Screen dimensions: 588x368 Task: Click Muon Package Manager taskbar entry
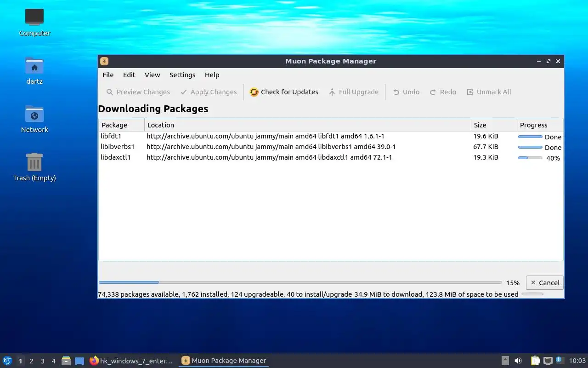coord(224,361)
